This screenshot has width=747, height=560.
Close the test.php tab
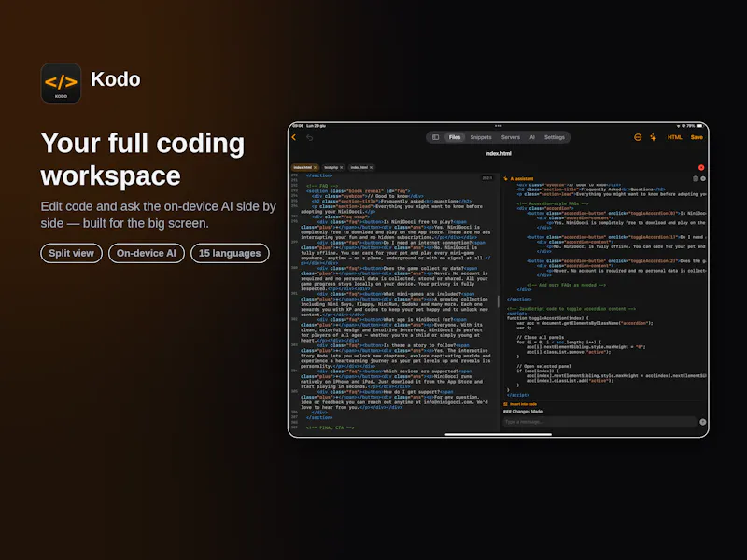point(341,168)
